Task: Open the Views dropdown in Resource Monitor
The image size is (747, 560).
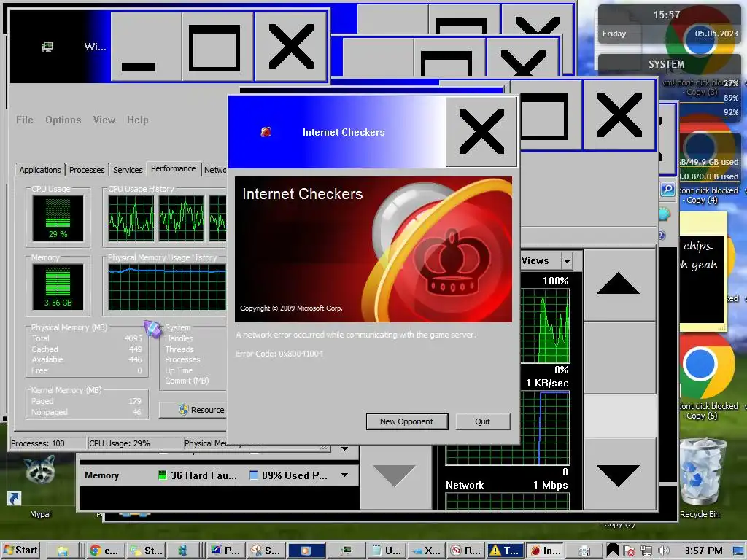Action: [567, 260]
